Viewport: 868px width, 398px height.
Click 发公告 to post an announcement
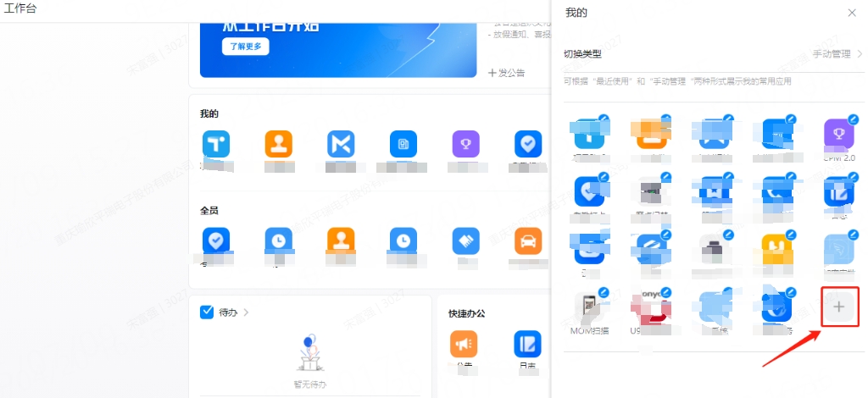tap(506, 73)
